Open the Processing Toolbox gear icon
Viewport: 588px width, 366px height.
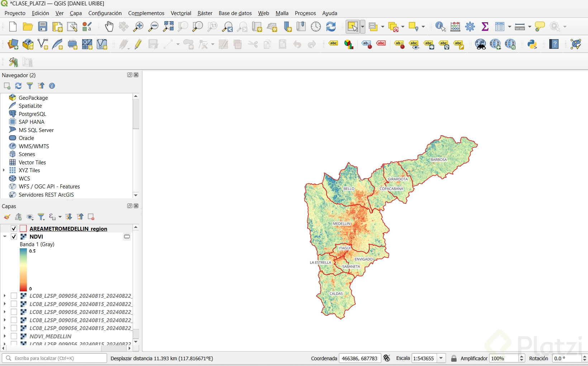click(x=470, y=27)
